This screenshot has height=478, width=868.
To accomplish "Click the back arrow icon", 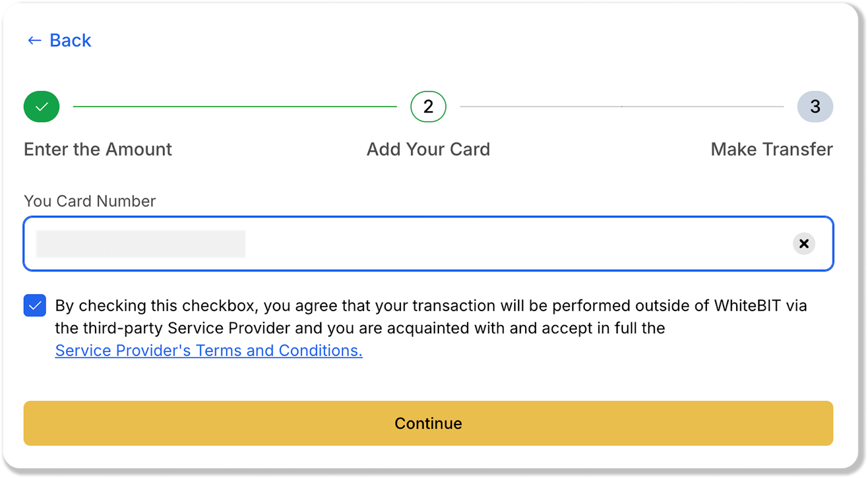I will point(34,41).
